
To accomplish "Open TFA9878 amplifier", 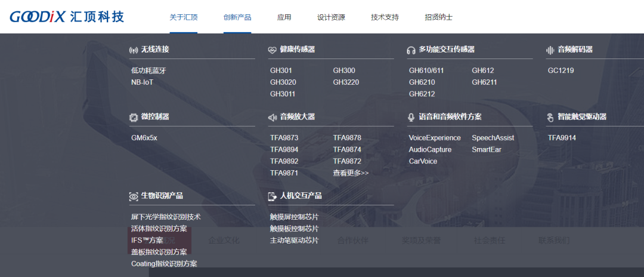I will (x=347, y=138).
